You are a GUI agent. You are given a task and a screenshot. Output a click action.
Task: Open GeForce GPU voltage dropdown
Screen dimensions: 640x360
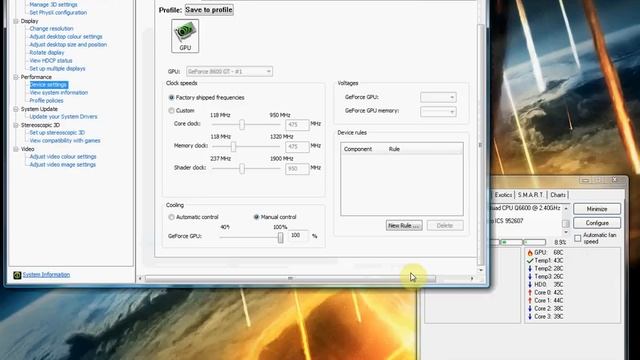coord(438,97)
